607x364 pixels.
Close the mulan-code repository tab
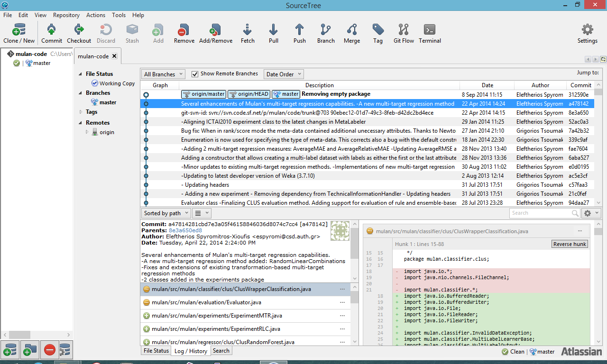[x=114, y=56]
